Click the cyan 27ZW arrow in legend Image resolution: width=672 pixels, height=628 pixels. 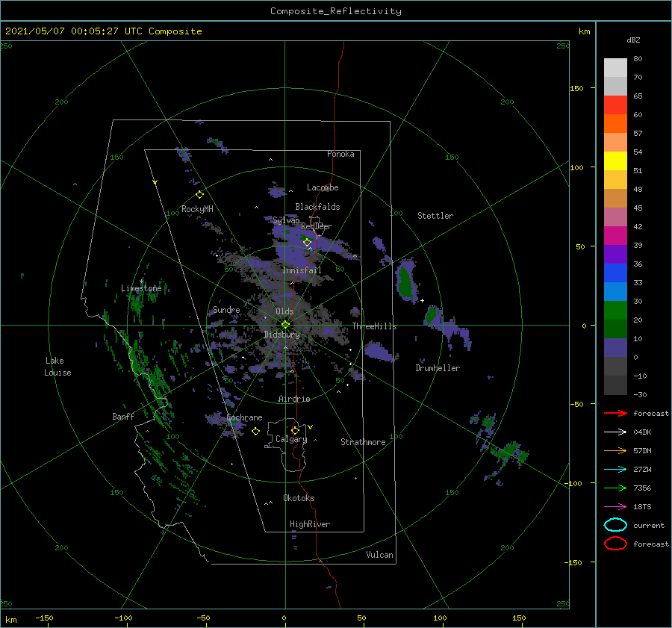tap(615, 470)
